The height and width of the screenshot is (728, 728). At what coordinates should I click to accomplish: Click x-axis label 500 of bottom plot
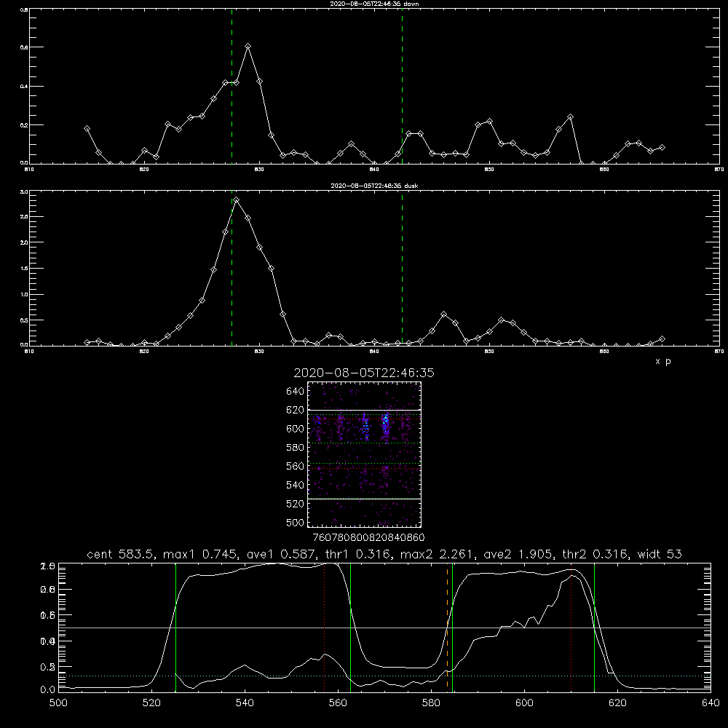click(58, 703)
